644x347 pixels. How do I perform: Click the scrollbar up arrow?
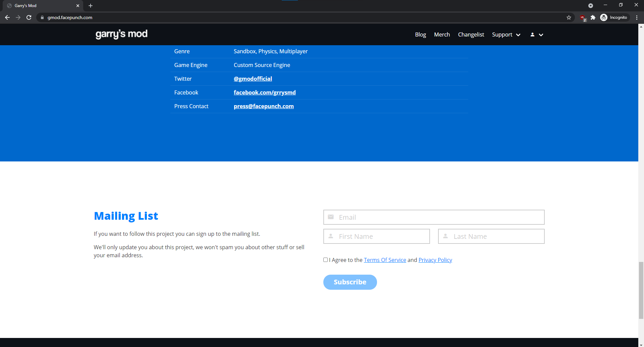pyautogui.click(x=641, y=26)
